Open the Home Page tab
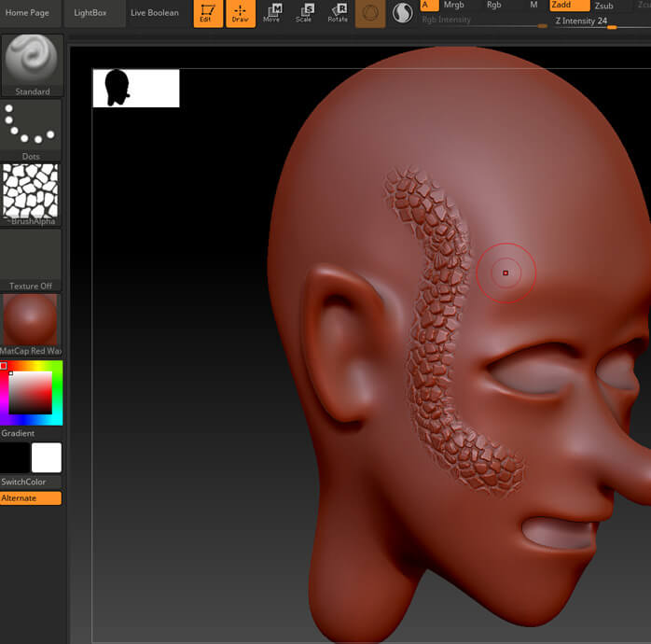 point(28,13)
